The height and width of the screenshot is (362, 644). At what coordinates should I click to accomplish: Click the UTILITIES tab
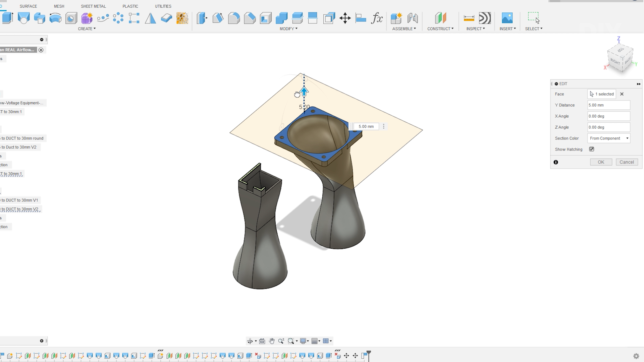[x=163, y=6]
